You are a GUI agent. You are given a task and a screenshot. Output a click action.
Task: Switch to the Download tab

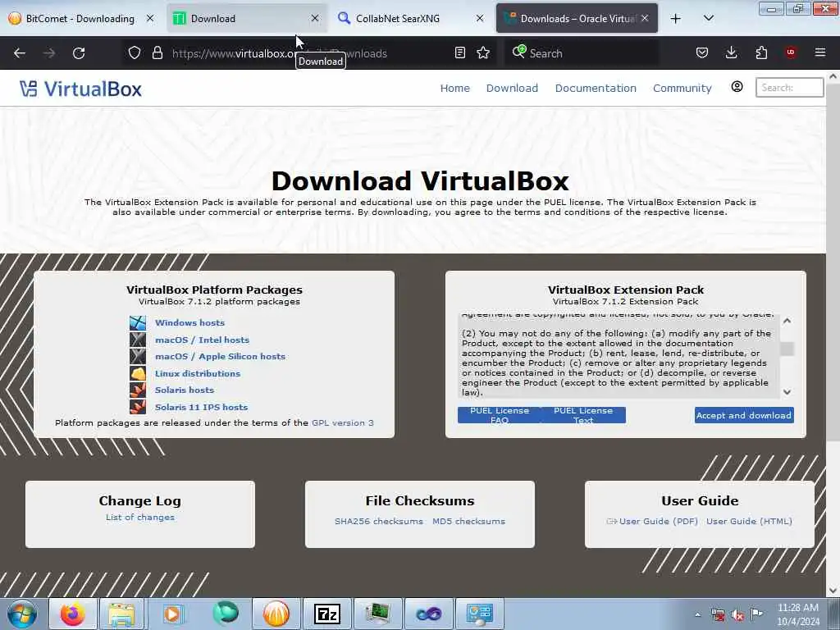pos(246,18)
